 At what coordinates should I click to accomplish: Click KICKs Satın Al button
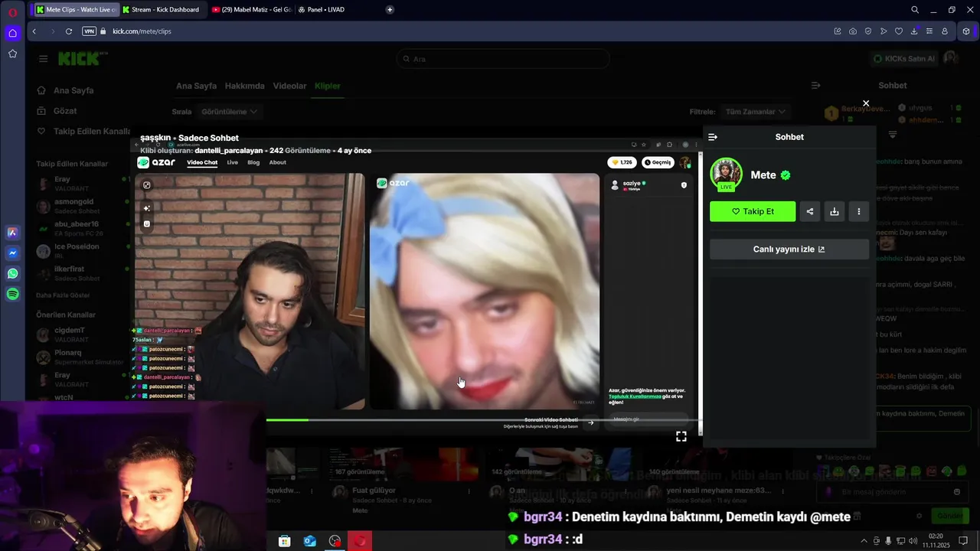904,58
